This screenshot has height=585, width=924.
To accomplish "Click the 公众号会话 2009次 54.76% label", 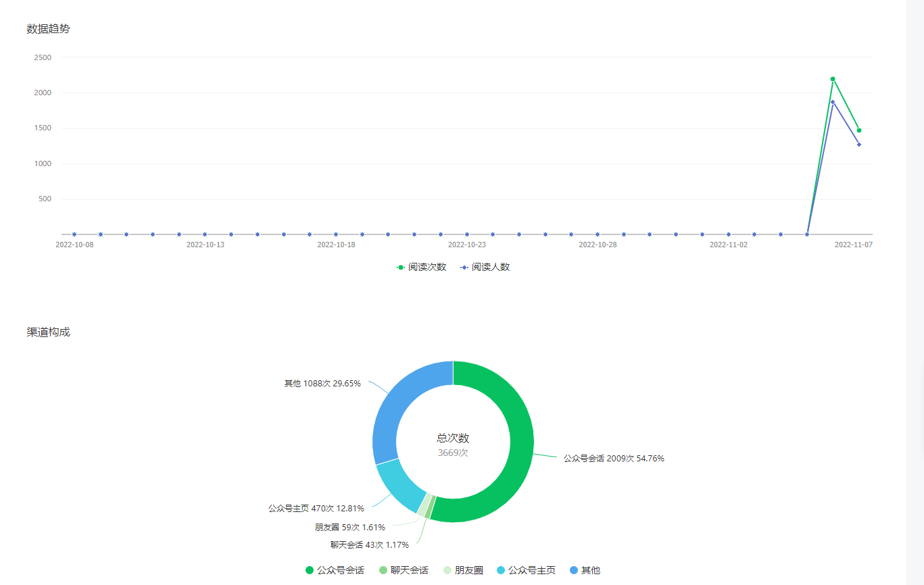I will pyautogui.click(x=614, y=458).
